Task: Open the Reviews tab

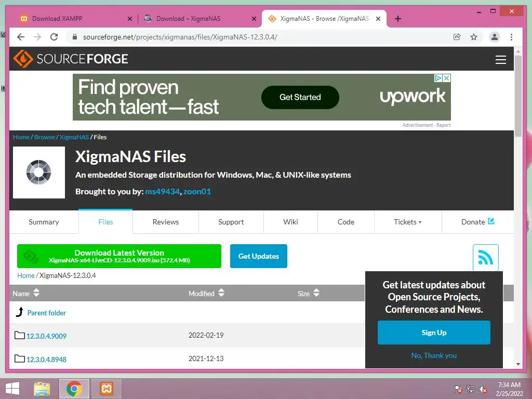Action: click(x=166, y=222)
